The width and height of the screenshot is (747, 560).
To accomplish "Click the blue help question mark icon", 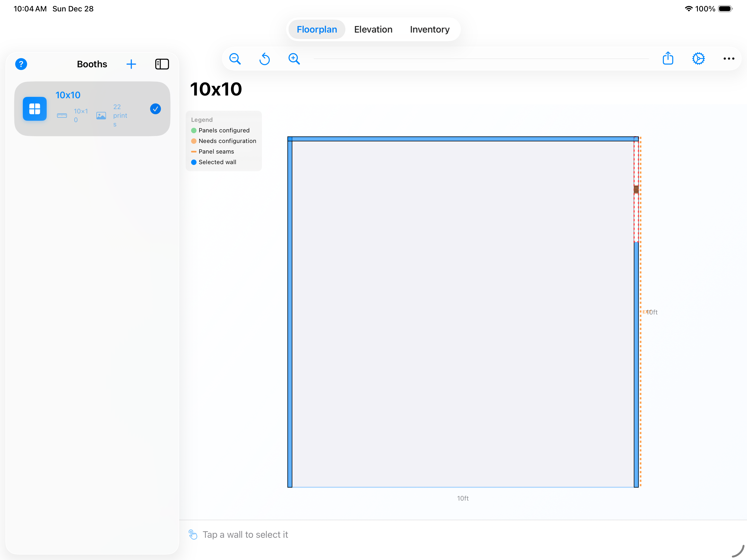I will pos(21,64).
